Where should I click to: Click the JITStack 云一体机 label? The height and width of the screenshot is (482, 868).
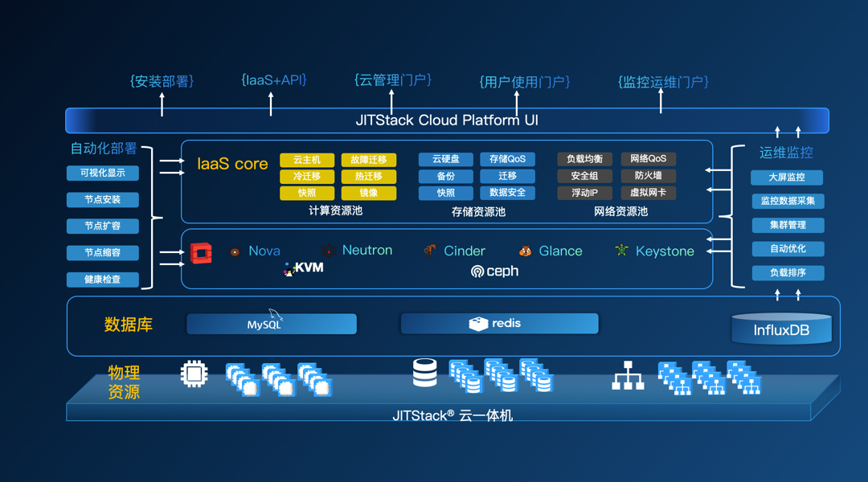(452, 415)
